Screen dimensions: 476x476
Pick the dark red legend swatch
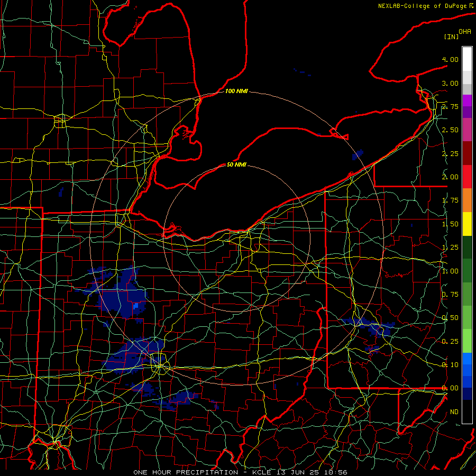tap(467, 153)
